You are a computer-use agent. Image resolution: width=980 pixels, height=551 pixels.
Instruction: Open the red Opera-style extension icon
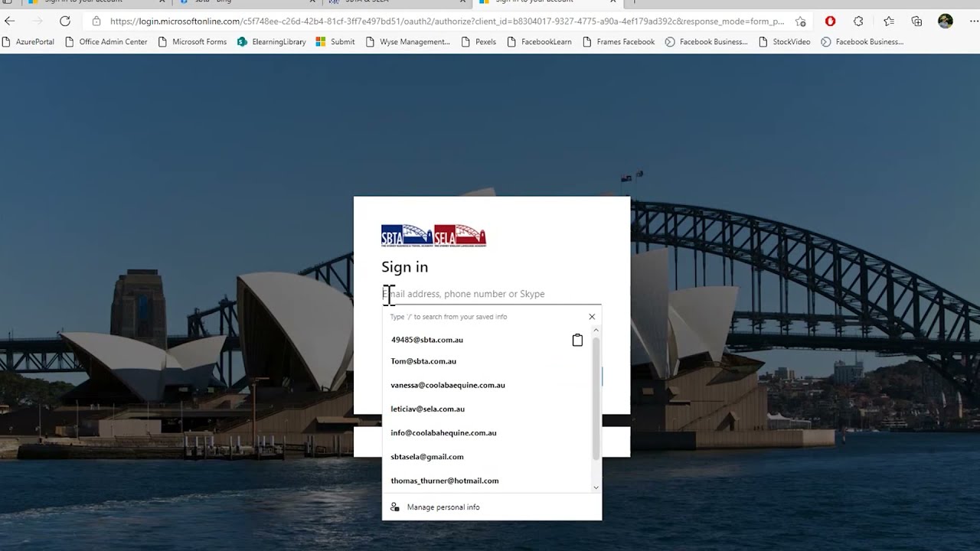point(830,21)
